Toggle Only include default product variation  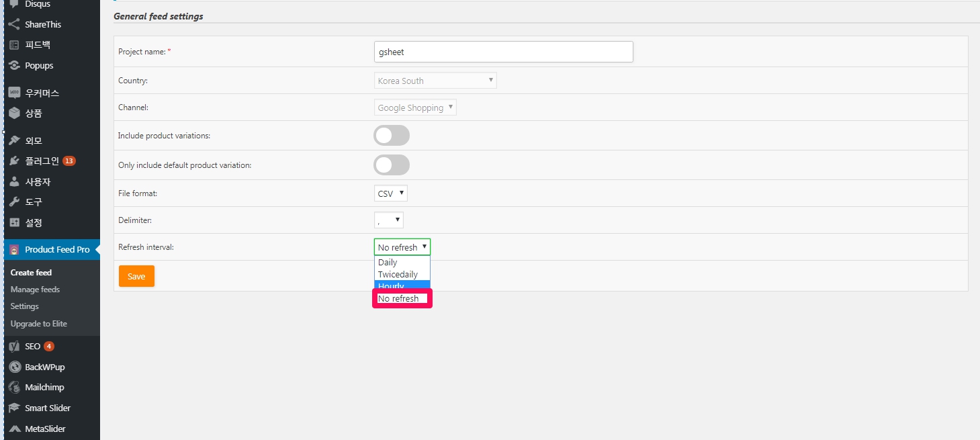[392, 165]
